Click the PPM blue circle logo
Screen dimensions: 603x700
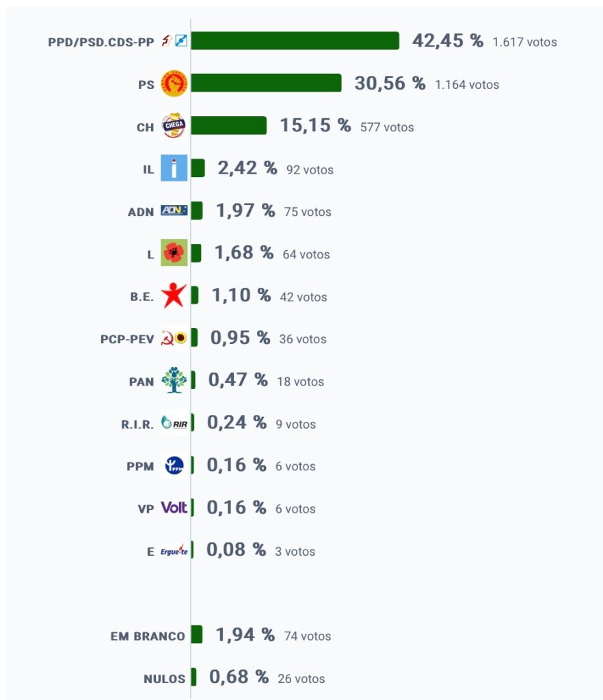174,465
